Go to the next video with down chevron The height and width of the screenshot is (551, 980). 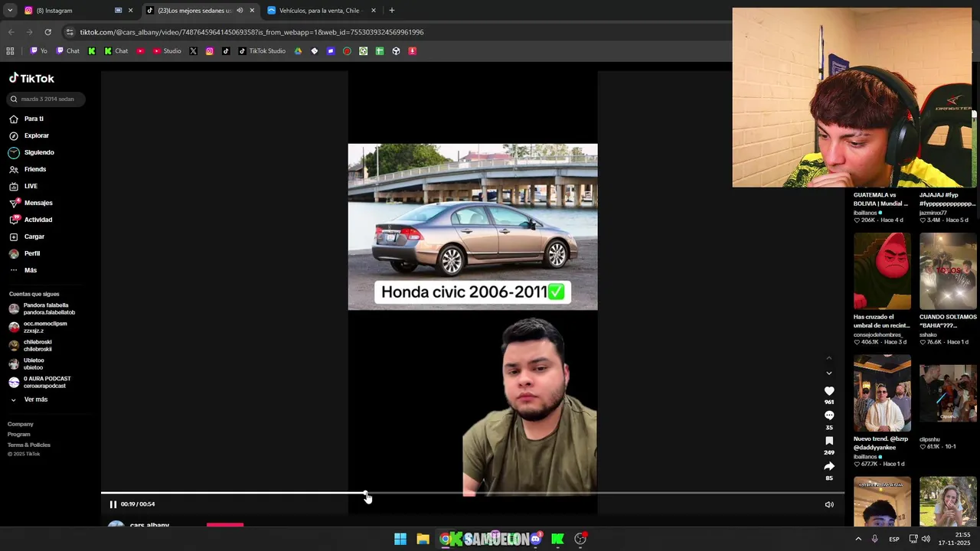click(828, 373)
